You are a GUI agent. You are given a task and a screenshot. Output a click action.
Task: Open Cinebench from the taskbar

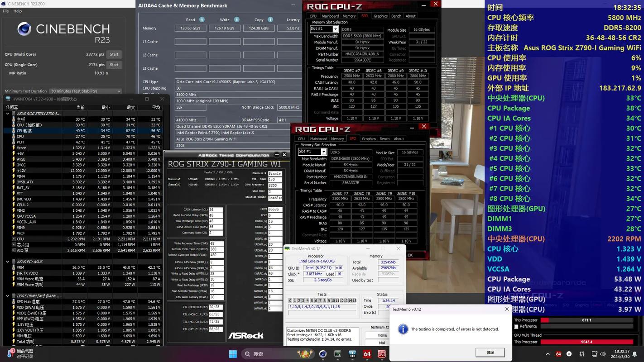(322, 354)
